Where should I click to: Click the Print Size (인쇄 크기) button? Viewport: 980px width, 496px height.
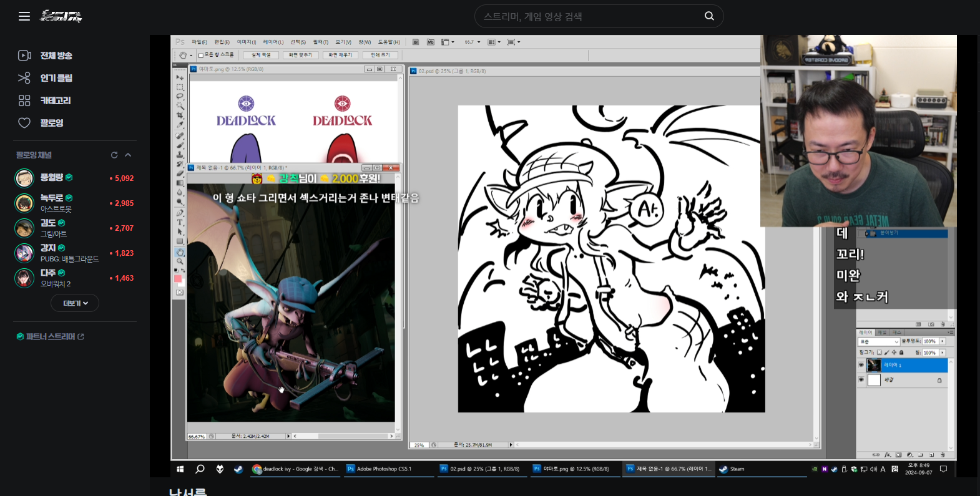point(380,55)
